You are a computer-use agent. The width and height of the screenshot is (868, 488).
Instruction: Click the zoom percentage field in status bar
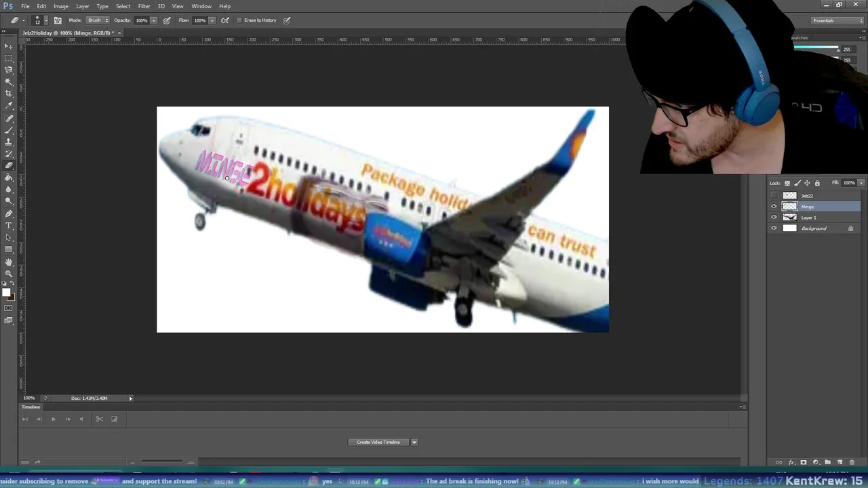tap(29, 399)
